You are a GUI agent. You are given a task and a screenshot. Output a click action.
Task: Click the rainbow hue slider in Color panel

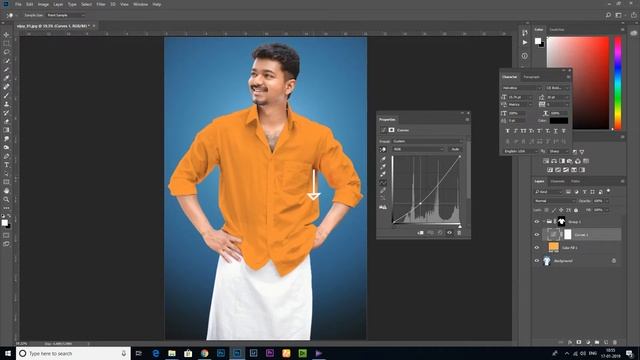point(618,83)
